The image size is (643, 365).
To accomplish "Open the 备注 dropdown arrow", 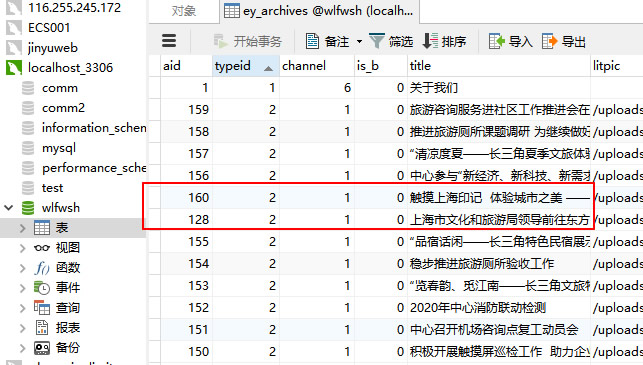I will pos(359,41).
